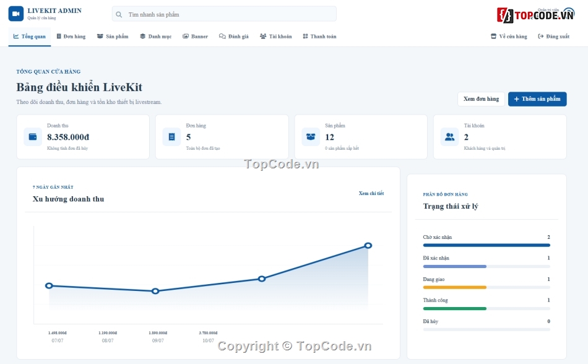The width and height of the screenshot is (588, 364).
Task: Click the 07/07 date label
Action: pyautogui.click(x=58, y=340)
